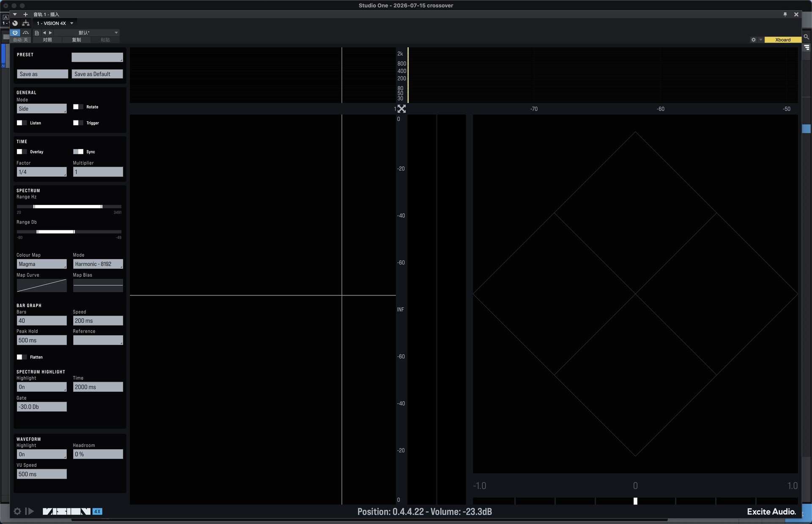Open the insert window triangle menu
Screen dimensions: 812x524
(15, 14)
